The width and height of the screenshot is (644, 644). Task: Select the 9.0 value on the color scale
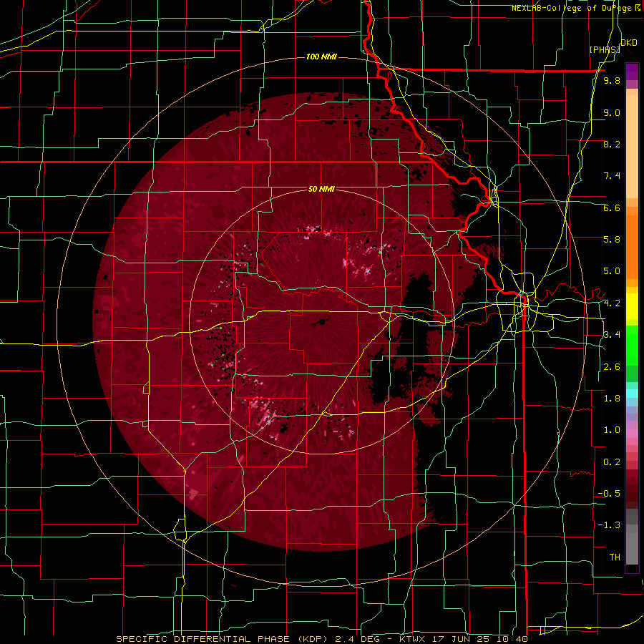click(612, 112)
